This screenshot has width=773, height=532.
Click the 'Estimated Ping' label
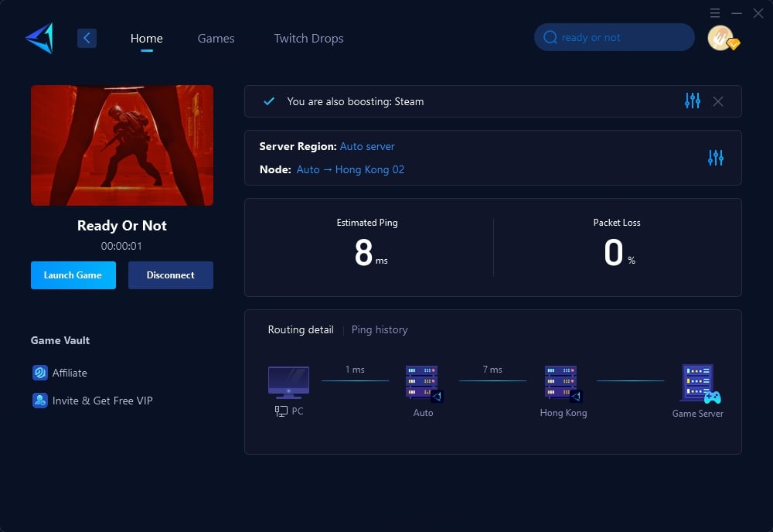[366, 223]
